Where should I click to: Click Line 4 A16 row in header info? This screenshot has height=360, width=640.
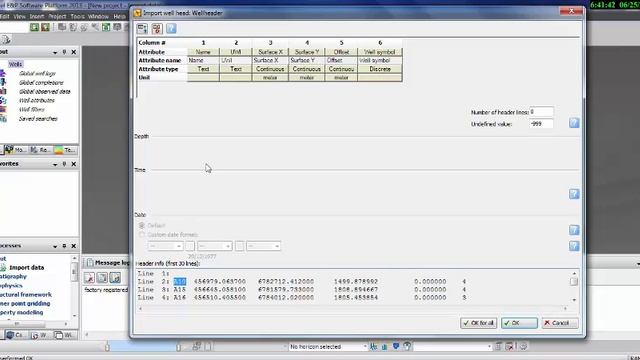click(302, 298)
